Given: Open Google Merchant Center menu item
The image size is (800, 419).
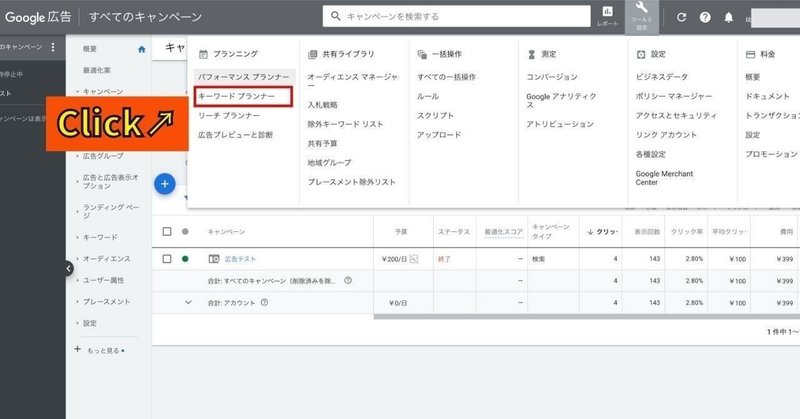Looking at the screenshot, I should coord(664,178).
